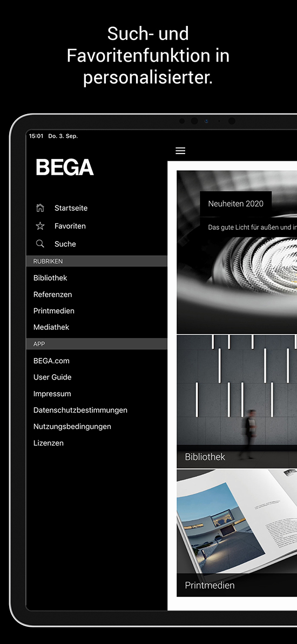Open the Bibliothek tile with wall lights

[x=237, y=401]
